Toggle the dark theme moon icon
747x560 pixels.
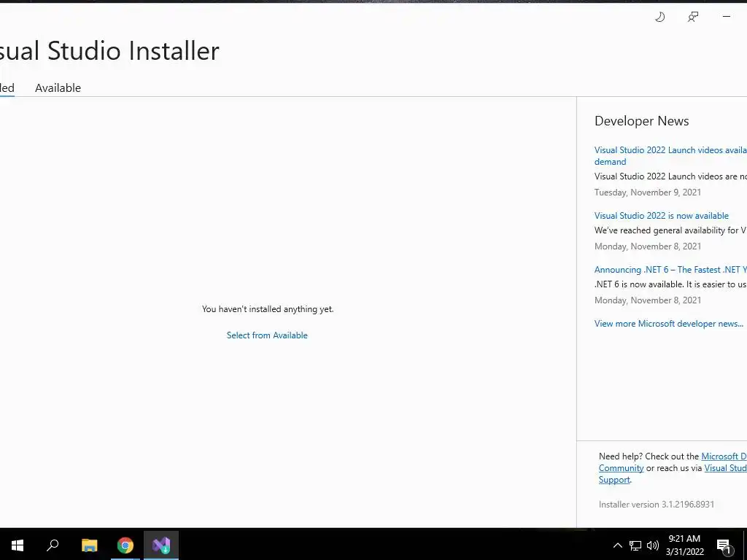[659, 17]
